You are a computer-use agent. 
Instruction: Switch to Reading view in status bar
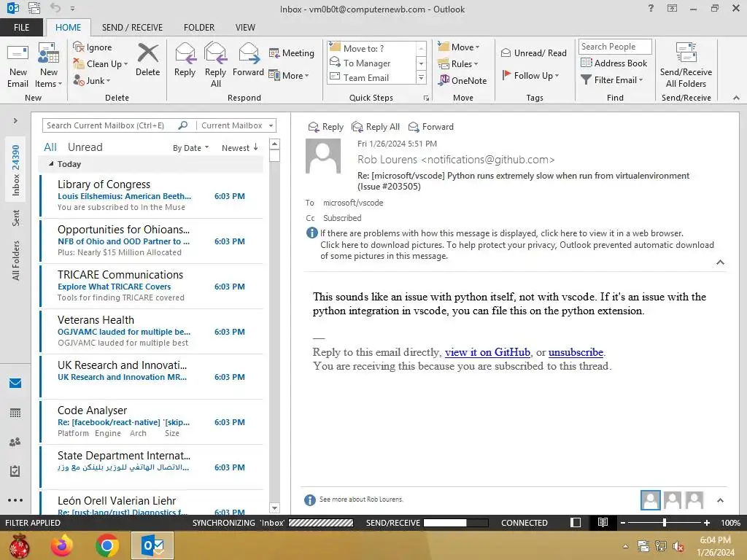[603, 522]
